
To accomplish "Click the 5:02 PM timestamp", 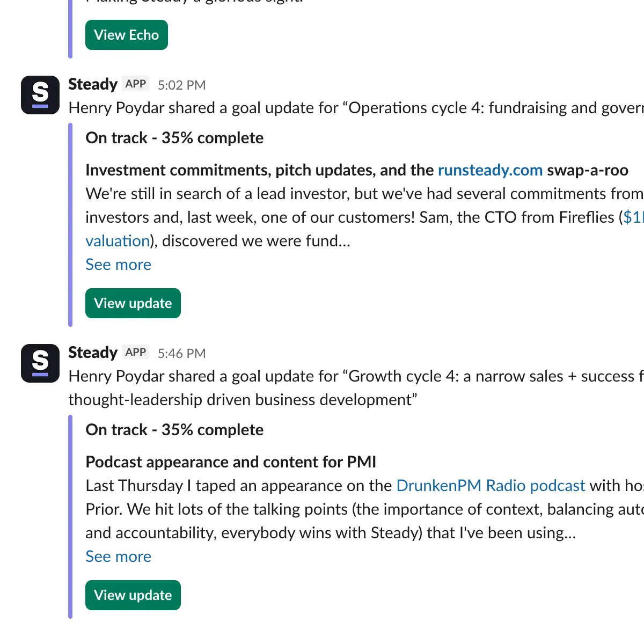I will [181, 84].
